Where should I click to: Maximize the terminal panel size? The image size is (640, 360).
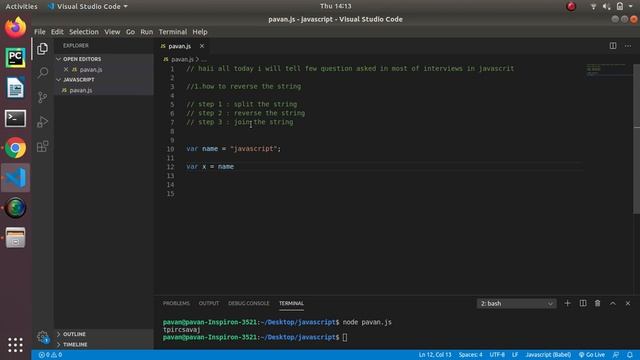click(613, 303)
